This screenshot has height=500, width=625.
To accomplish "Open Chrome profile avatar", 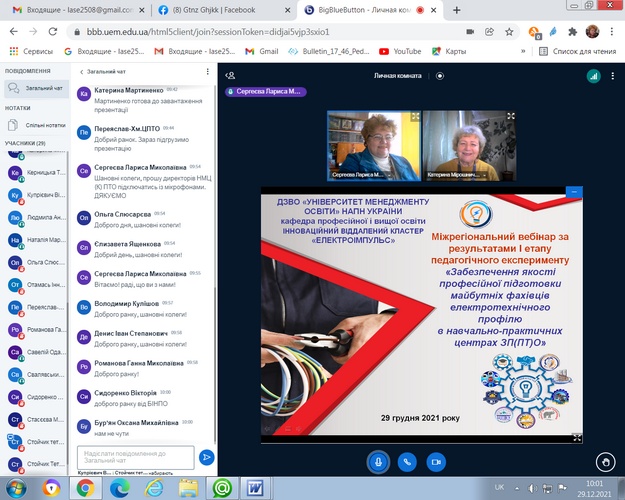I will point(592,31).
